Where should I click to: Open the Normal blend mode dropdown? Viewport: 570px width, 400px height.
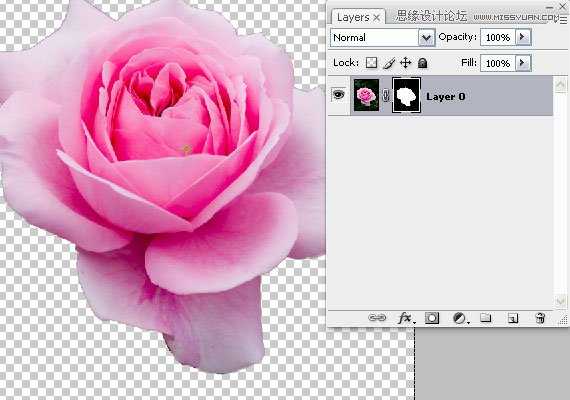(382, 37)
